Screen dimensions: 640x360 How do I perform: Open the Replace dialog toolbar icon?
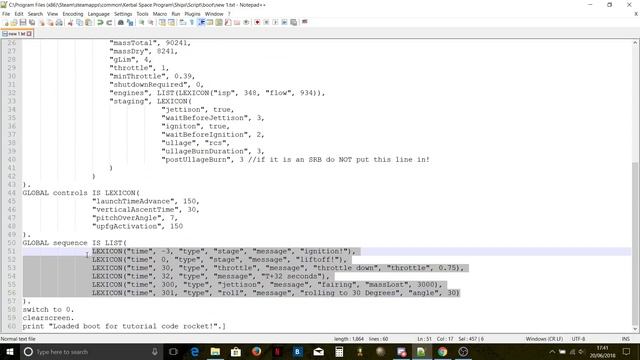[x=130, y=22]
